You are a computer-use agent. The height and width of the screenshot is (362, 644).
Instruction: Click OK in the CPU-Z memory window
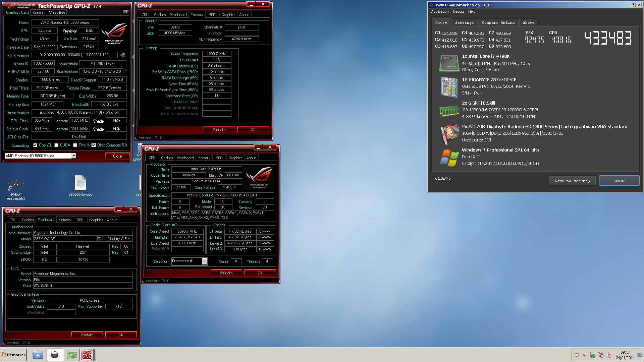(253, 130)
